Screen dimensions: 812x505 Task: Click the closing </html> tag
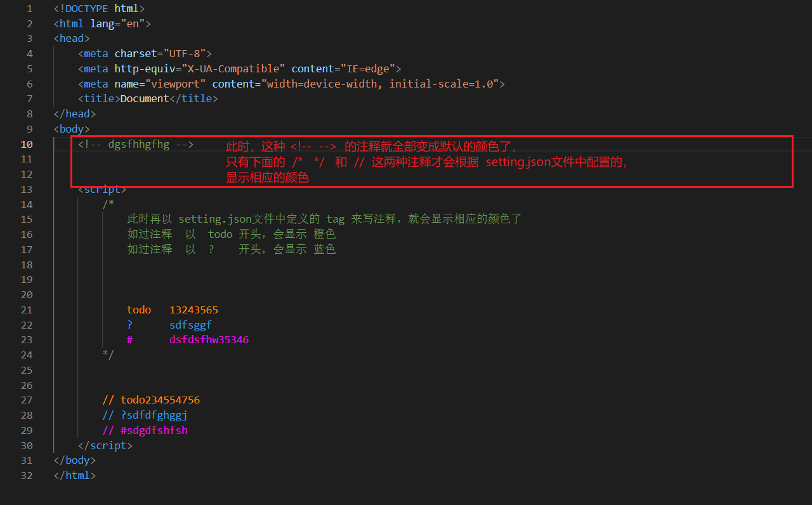point(75,475)
